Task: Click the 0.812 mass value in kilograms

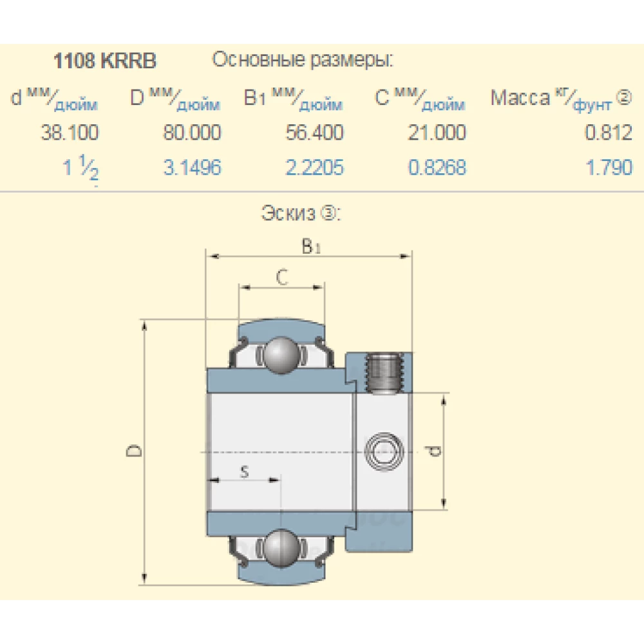Action: (x=608, y=133)
